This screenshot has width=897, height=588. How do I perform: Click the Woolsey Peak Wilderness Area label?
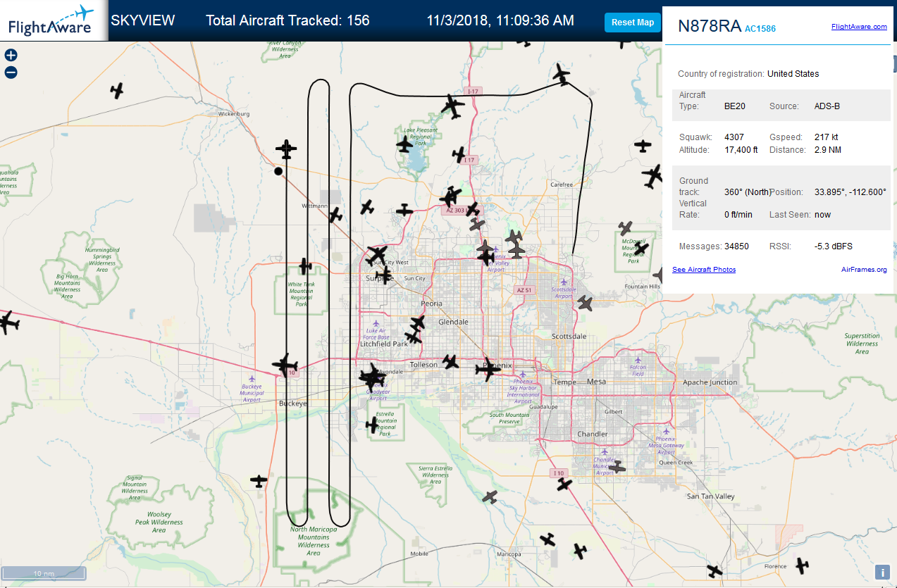[x=159, y=523]
